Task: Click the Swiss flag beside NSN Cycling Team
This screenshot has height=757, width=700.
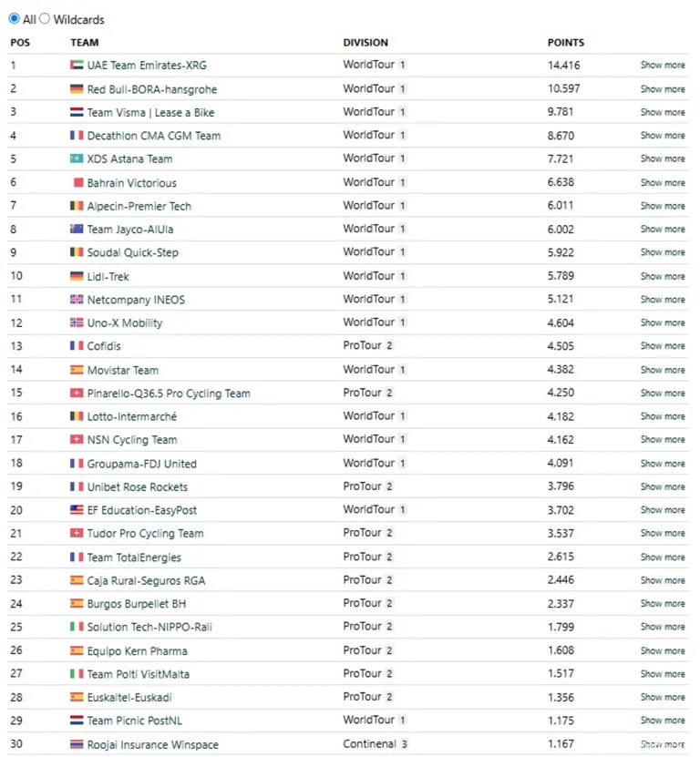Action: 77,439
